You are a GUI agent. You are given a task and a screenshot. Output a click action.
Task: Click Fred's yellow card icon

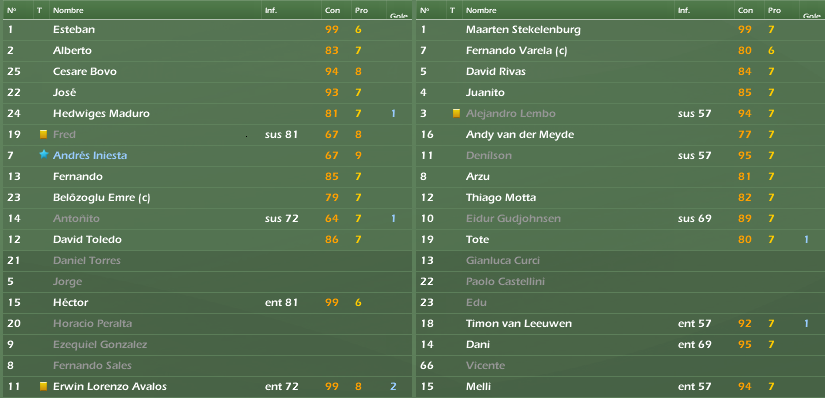pyautogui.click(x=44, y=134)
